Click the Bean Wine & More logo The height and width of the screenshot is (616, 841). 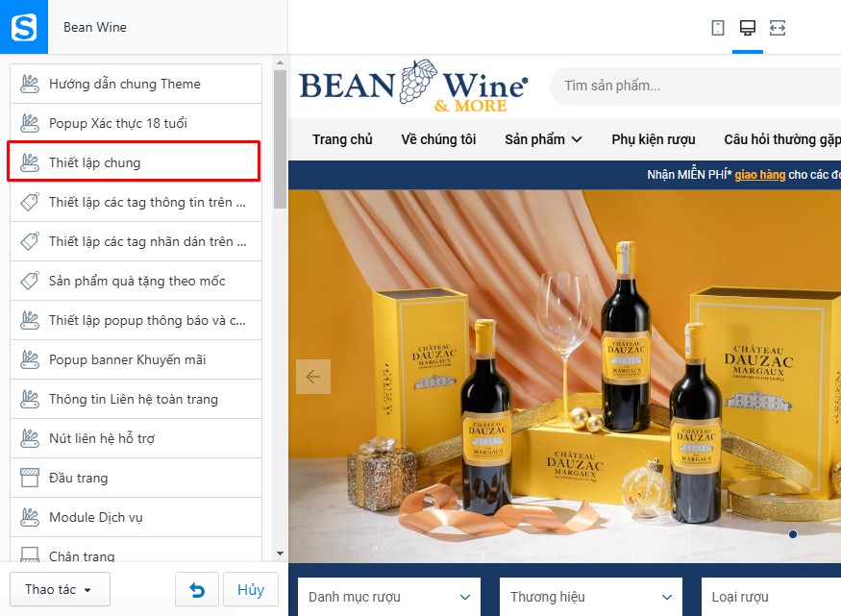413,86
